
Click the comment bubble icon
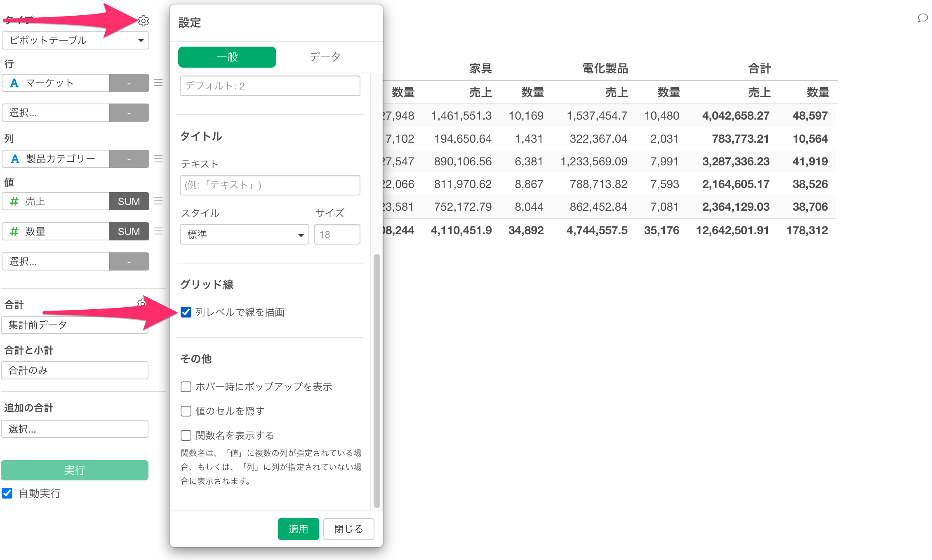tap(923, 18)
